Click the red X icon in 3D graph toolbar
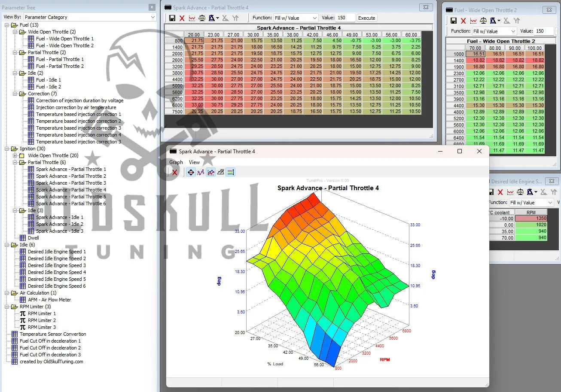 coord(174,172)
